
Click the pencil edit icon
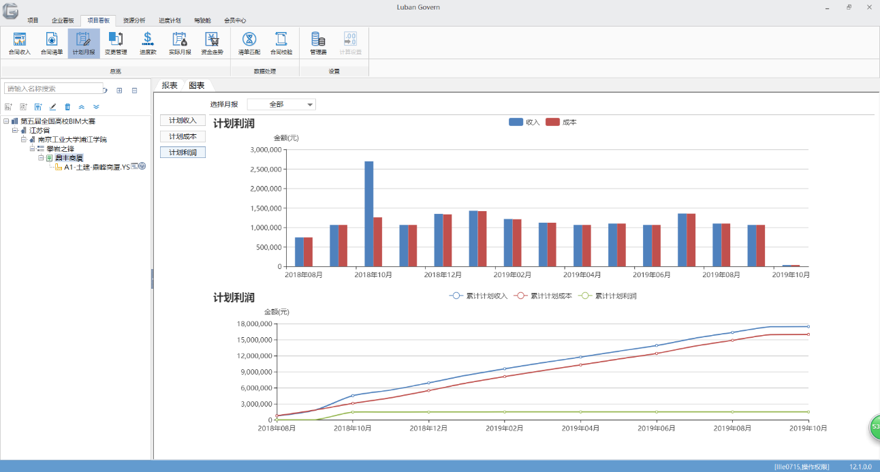(x=53, y=107)
